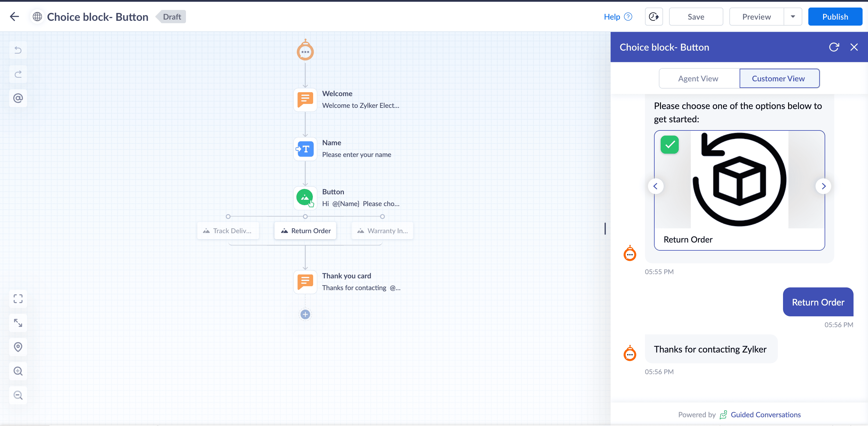Toggle the green checkmark on Return Order card

coord(669,145)
